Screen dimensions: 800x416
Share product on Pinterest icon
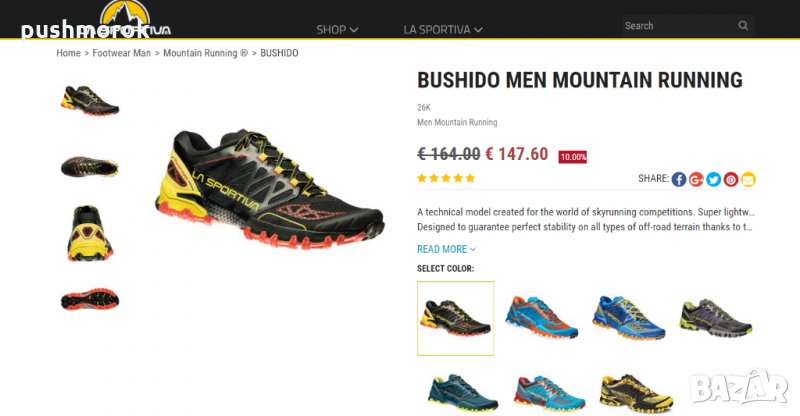731,179
